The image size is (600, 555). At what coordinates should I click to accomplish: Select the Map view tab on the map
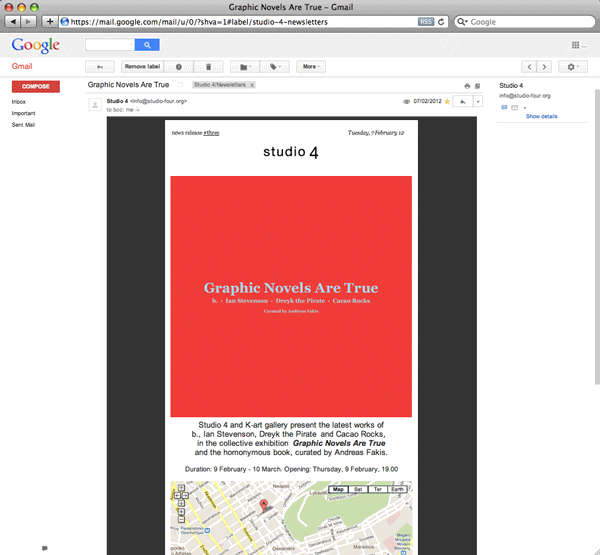coord(338,489)
